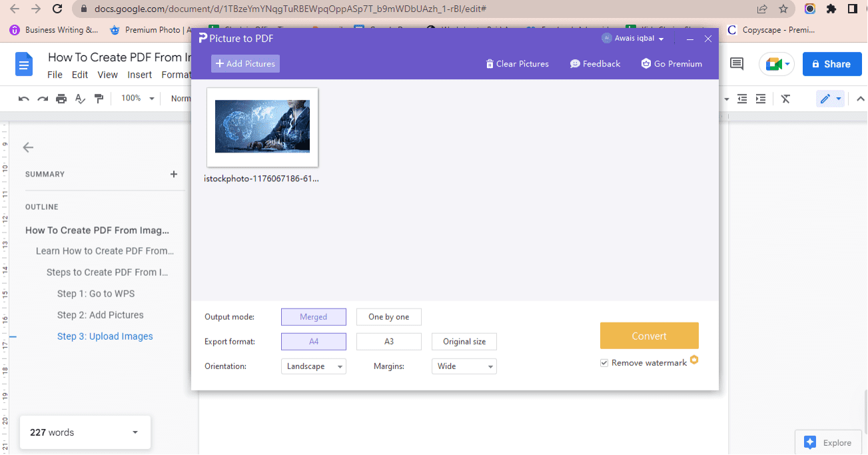The width and height of the screenshot is (868, 455).
Task: Click spell check icon in Docs toolbar
Action: [x=80, y=99]
